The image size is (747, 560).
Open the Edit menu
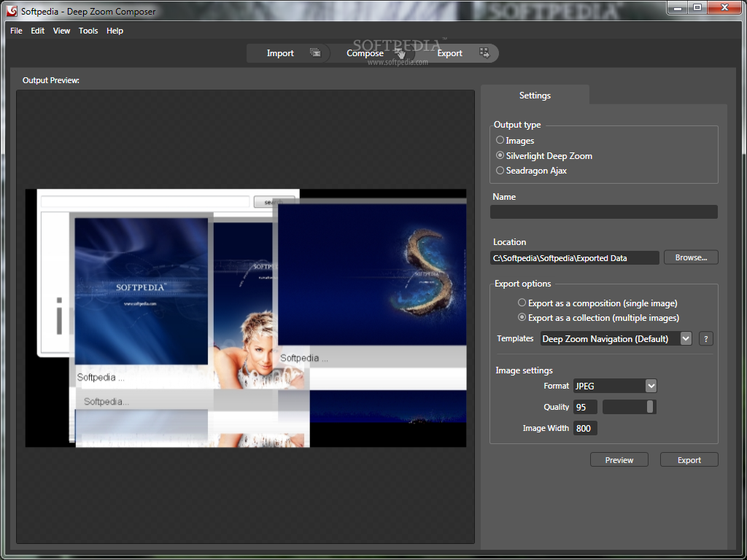(38, 31)
